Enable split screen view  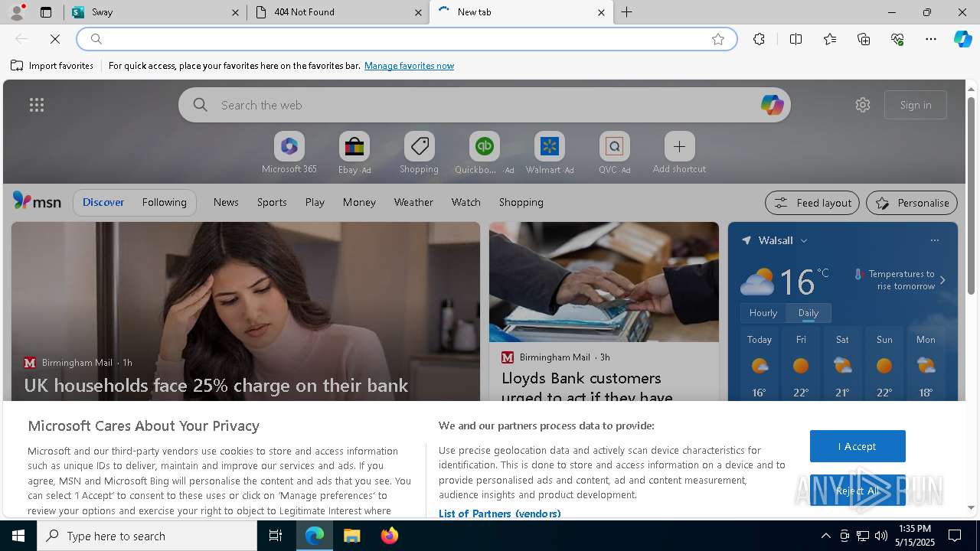pos(795,39)
